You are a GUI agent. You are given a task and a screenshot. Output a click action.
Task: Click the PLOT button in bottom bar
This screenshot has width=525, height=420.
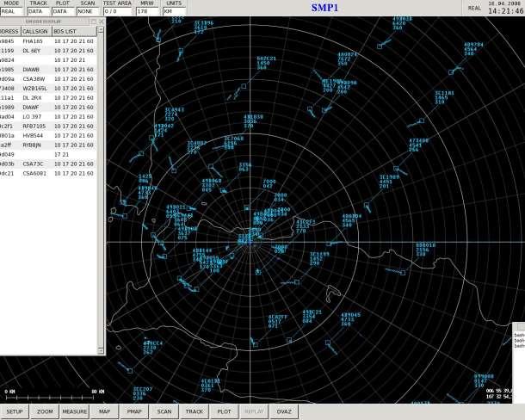(224, 411)
